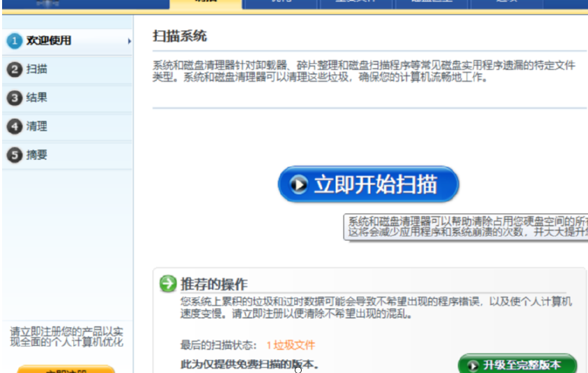Jump to the 摘要 step label in the sidebar

tap(37, 156)
